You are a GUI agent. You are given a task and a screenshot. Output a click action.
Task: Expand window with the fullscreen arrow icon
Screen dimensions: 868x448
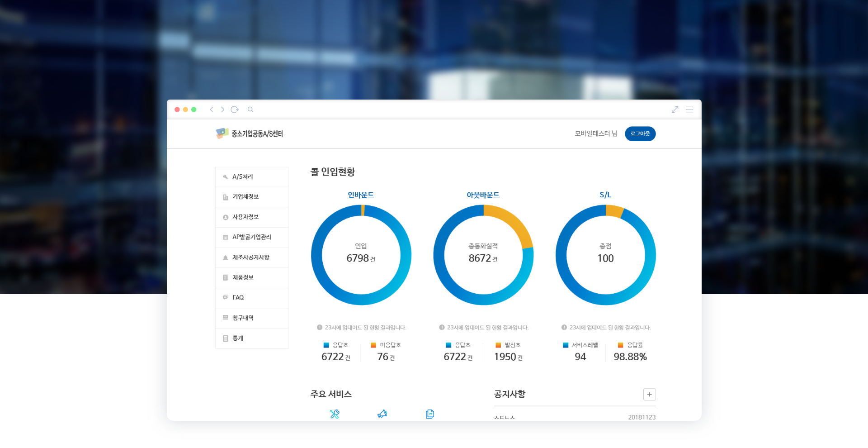[x=675, y=110]
